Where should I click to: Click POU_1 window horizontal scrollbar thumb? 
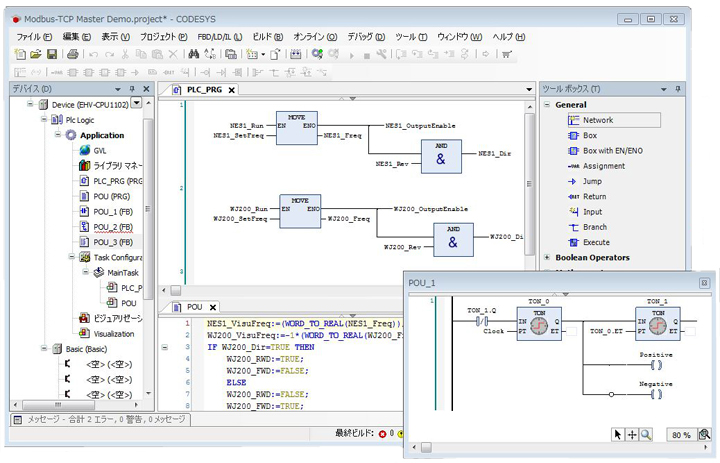pos(426,447)
